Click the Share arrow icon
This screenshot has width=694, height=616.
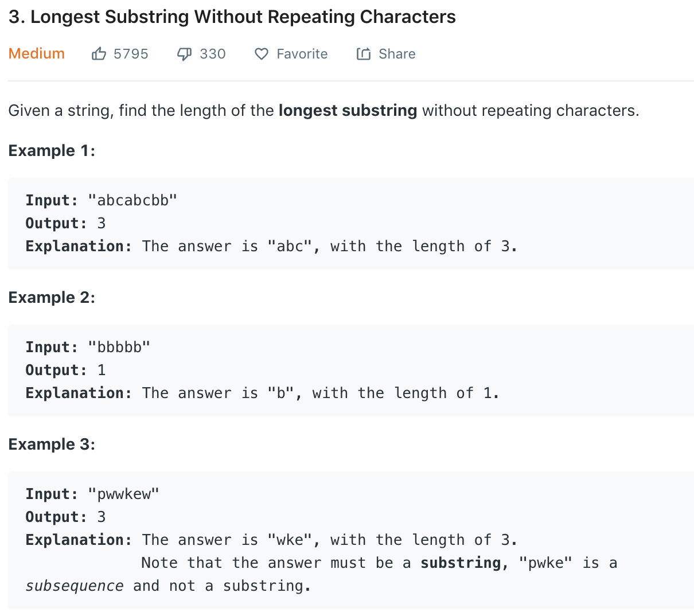(x=364, y=54)
